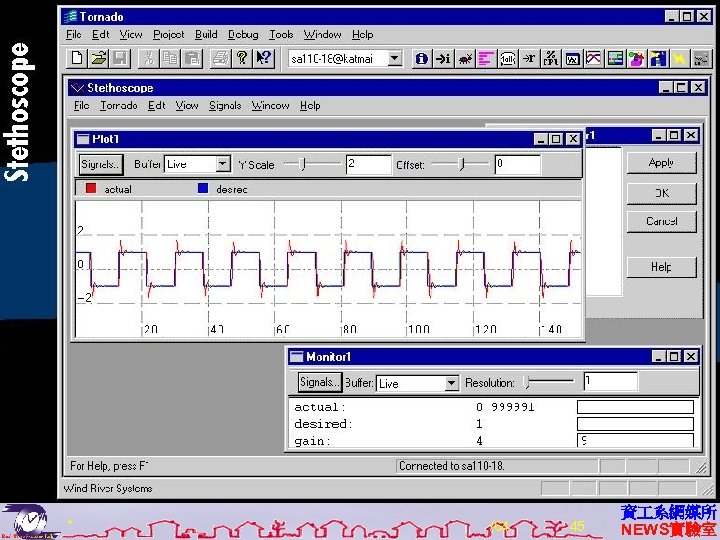Image resolution: width=720 pixels, height=540 pixels.
Task: Click the Vx simulator window icon
Action: (572, 58)
